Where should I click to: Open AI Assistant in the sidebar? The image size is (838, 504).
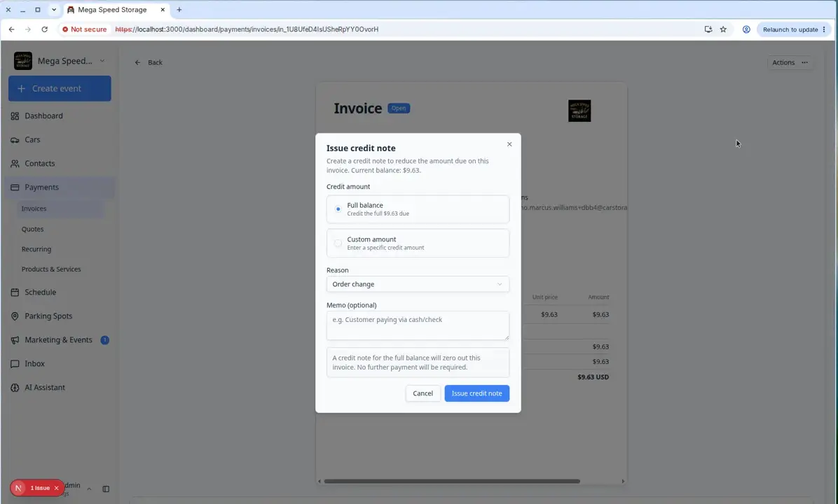[45, 388]
